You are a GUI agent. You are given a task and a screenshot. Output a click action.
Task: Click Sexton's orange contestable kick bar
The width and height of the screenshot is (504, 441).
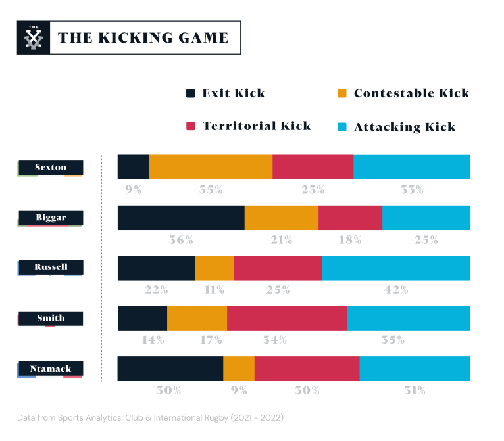pos(211,167)
